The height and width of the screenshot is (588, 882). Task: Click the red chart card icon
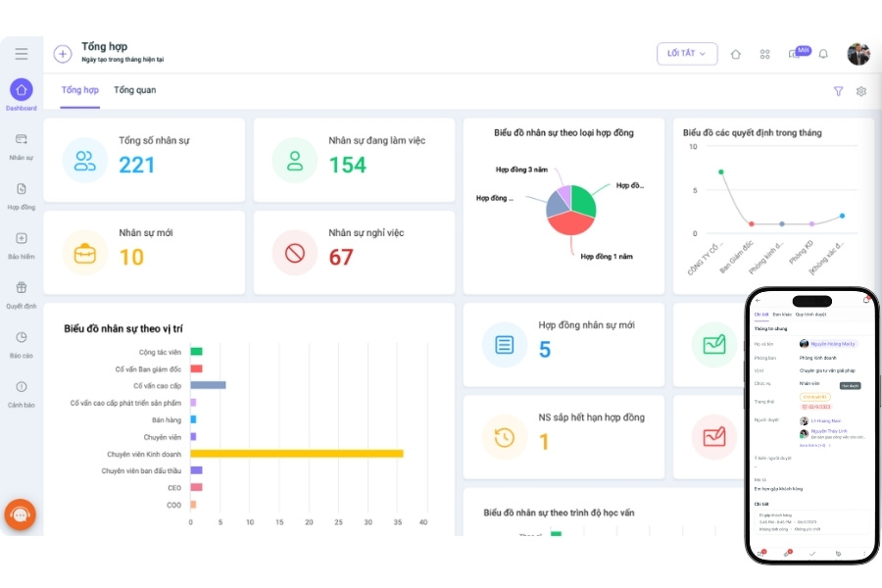point(714,437)
